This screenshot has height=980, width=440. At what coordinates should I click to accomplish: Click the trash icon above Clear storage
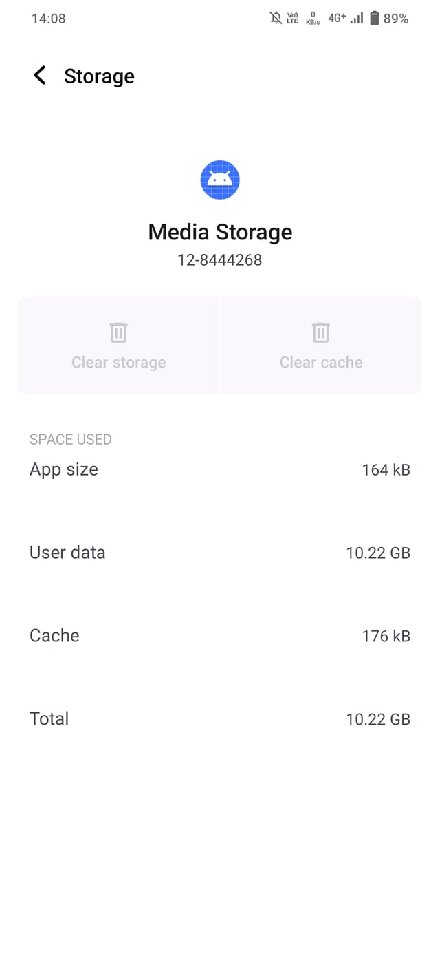(118, 332)
